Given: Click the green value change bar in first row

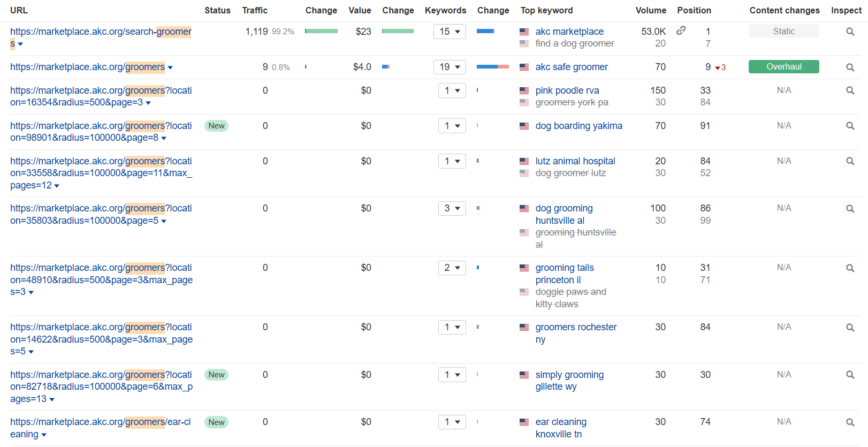Looking at the screenshot, I should pos(398,31).
